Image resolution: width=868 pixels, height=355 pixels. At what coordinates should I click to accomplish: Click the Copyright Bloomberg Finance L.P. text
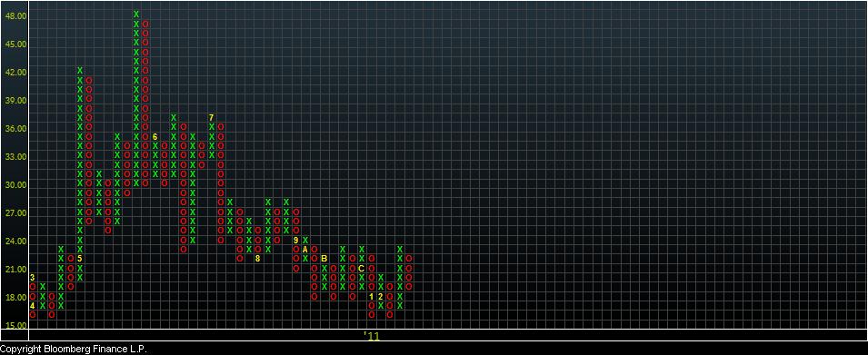[x=74, y=349]
